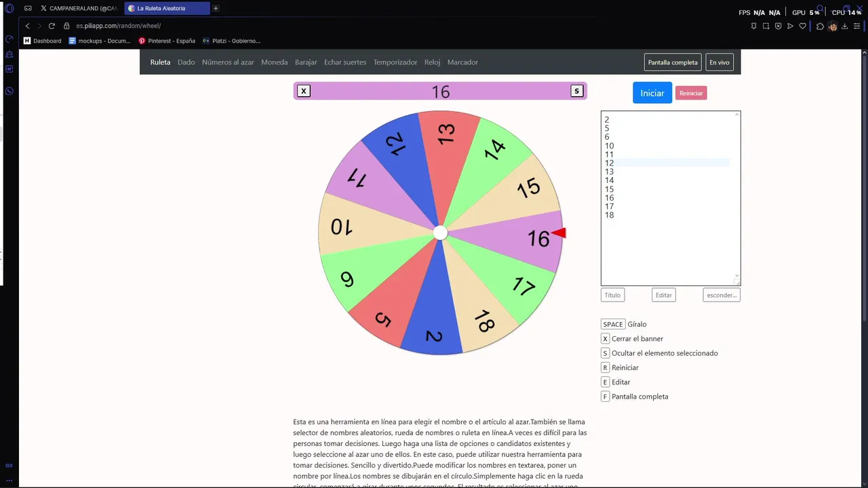Open GX Cleaner broom icon
This screenshot has width=868, height=488.
coord(9,54)
